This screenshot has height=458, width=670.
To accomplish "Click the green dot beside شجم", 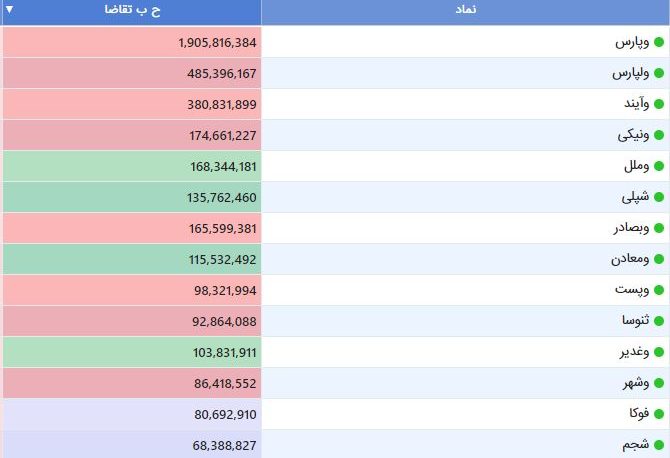I will click(x=659, y=445).
